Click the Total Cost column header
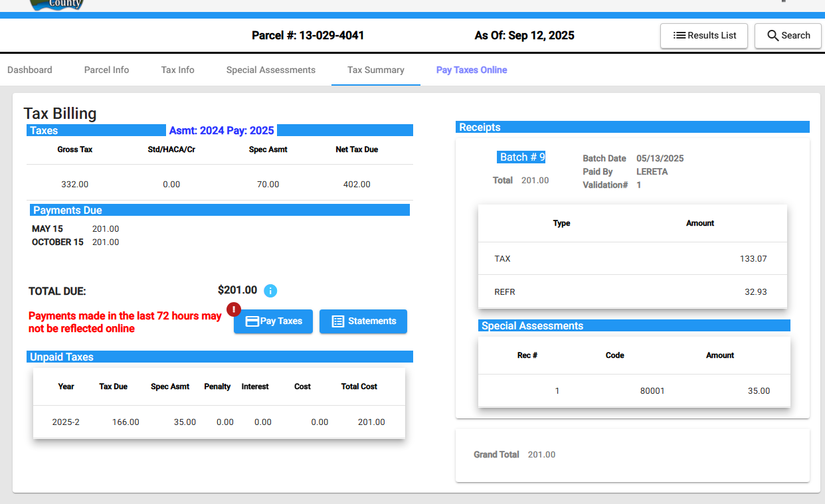This screenshot has height=504, width=825. tap(359, 386)
